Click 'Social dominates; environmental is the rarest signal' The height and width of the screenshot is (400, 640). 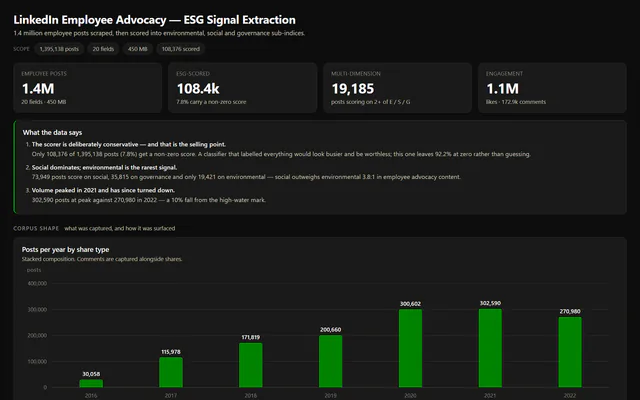[104, 167]
